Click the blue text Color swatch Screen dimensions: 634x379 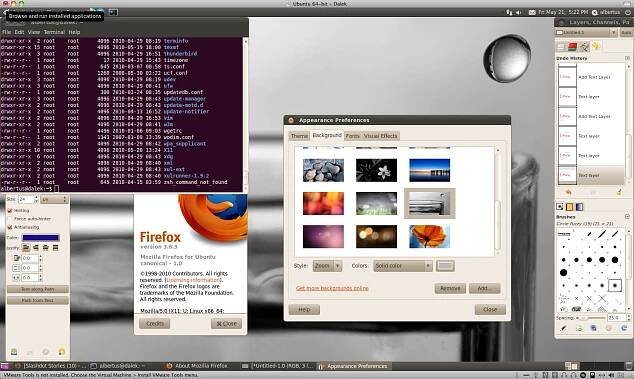tap(40, 238)
